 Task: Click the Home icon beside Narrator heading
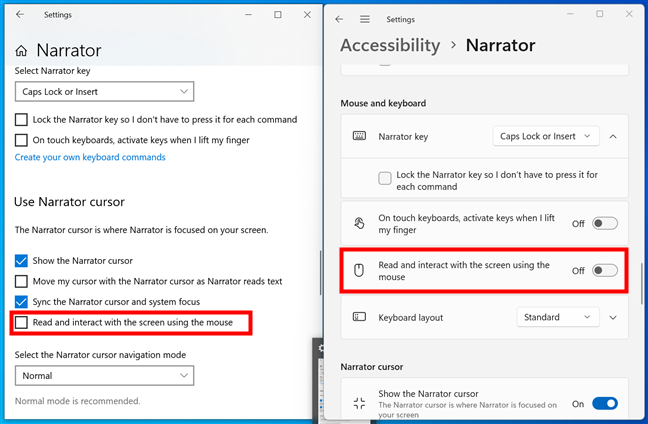pos(21,51)
